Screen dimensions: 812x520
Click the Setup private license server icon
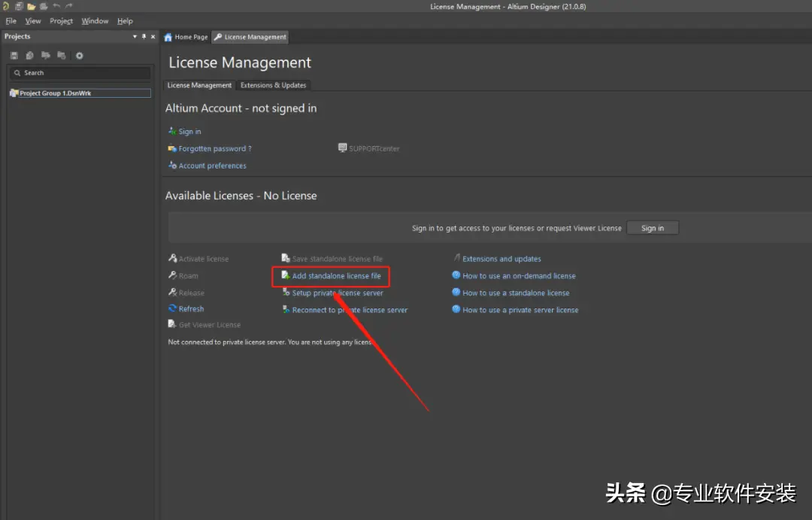point(286,293)
